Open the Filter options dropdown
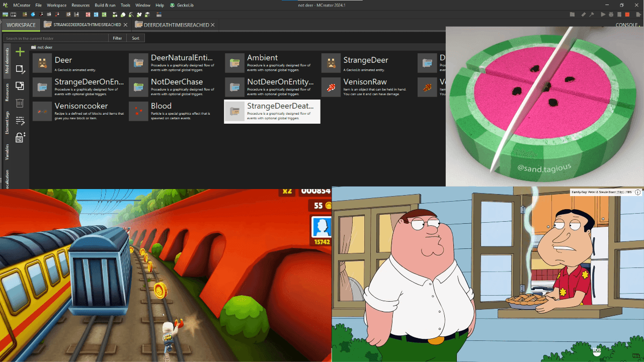Screen dimensions: 644x362 pyautogui.click(x=117, y=38)
